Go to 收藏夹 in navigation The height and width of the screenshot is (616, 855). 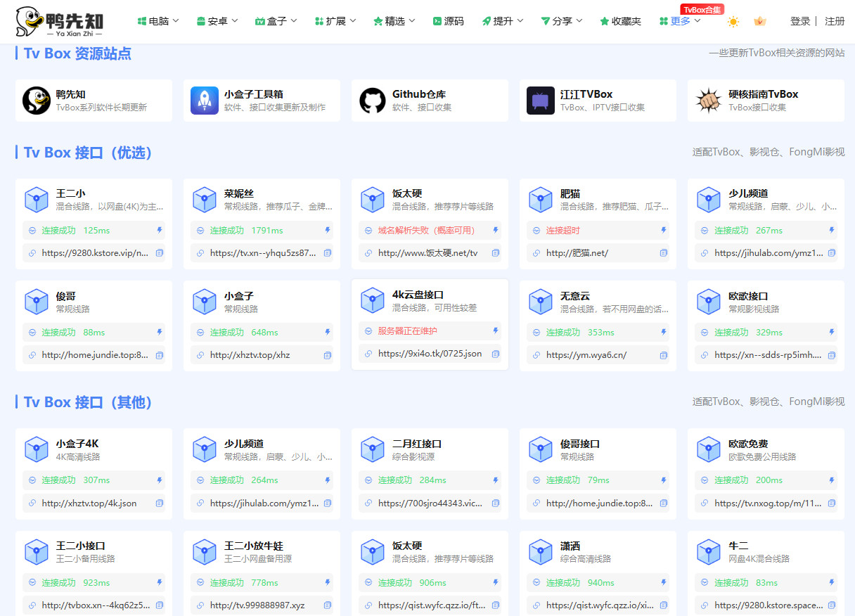(x=620, y=21)
